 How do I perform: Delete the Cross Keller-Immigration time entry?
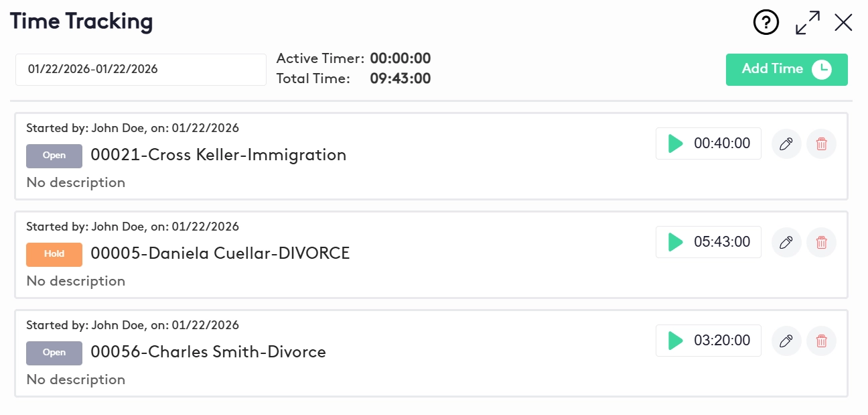(x=821, y=143)
